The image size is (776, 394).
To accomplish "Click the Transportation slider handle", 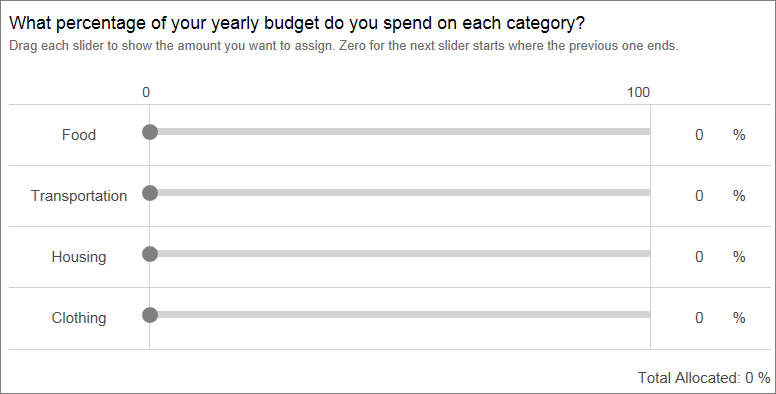I will 150,193.
